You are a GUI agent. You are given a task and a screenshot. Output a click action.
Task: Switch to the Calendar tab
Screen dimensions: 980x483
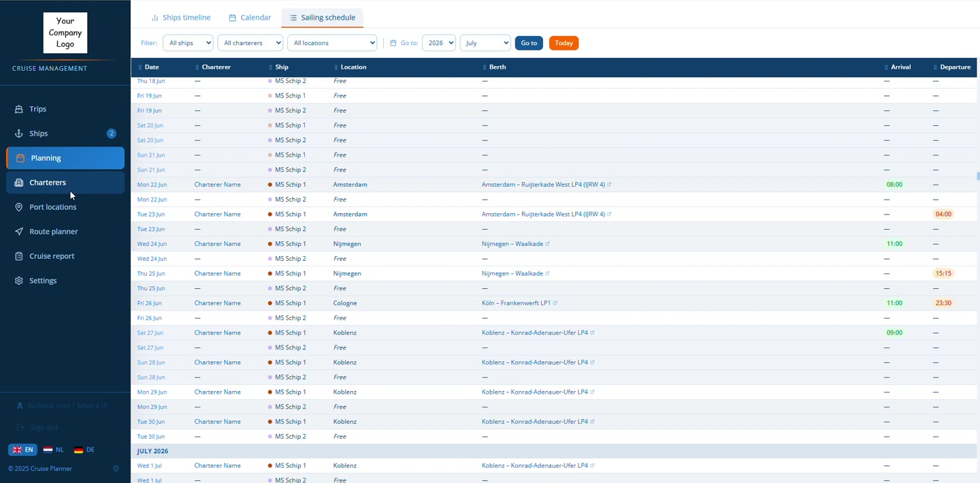250,18
